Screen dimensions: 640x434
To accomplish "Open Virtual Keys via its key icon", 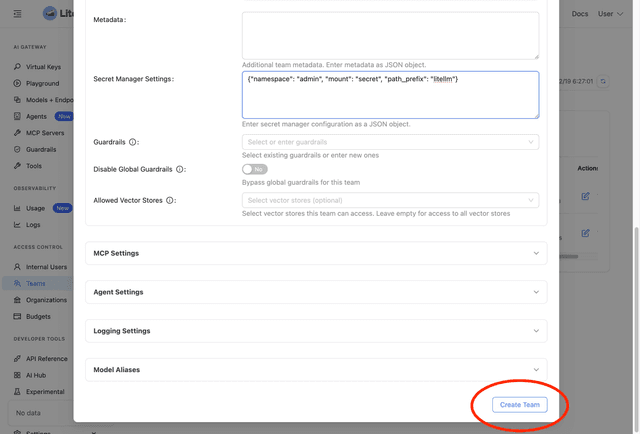I will (x=17, y=67).
